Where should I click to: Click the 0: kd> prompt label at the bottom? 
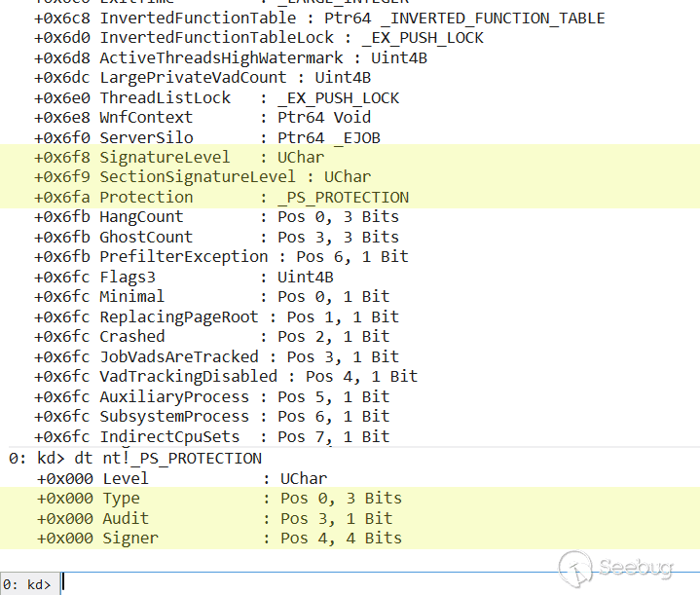coord(26,584)
